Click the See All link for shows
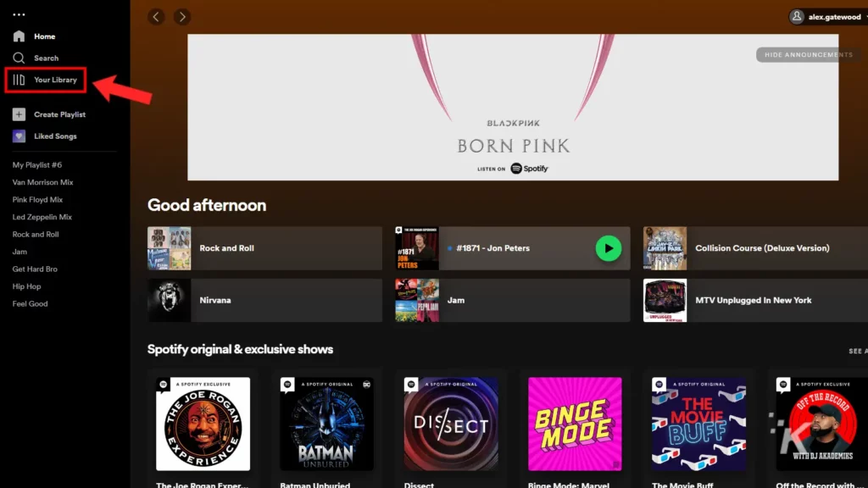 point(858,352)
